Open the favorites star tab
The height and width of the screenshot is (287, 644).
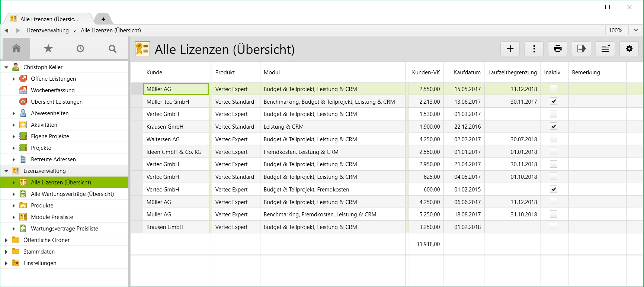(x=48, y=48)
